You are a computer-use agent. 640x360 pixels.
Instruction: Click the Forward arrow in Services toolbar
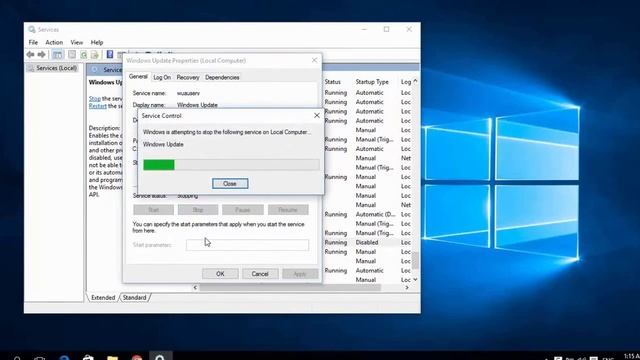[41, 54]
